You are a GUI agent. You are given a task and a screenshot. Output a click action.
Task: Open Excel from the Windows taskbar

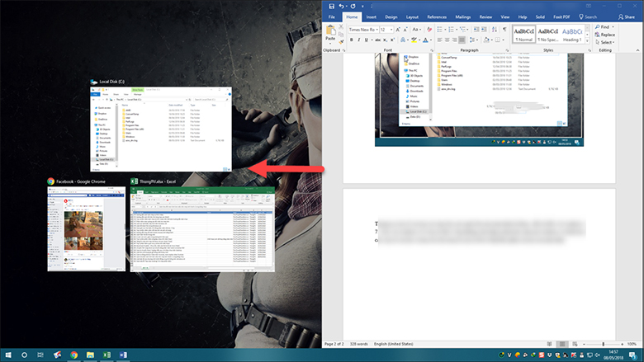(x=107, y=355)
